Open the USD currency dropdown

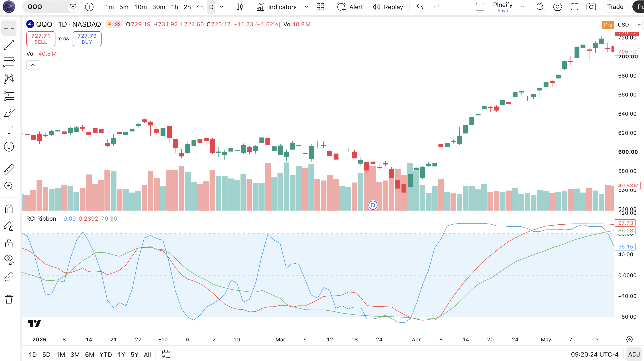point(629,25)
